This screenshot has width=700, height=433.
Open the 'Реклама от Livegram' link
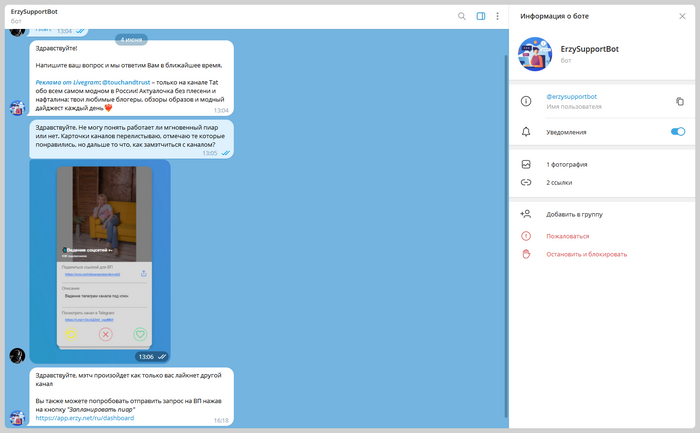click(68, 82)
